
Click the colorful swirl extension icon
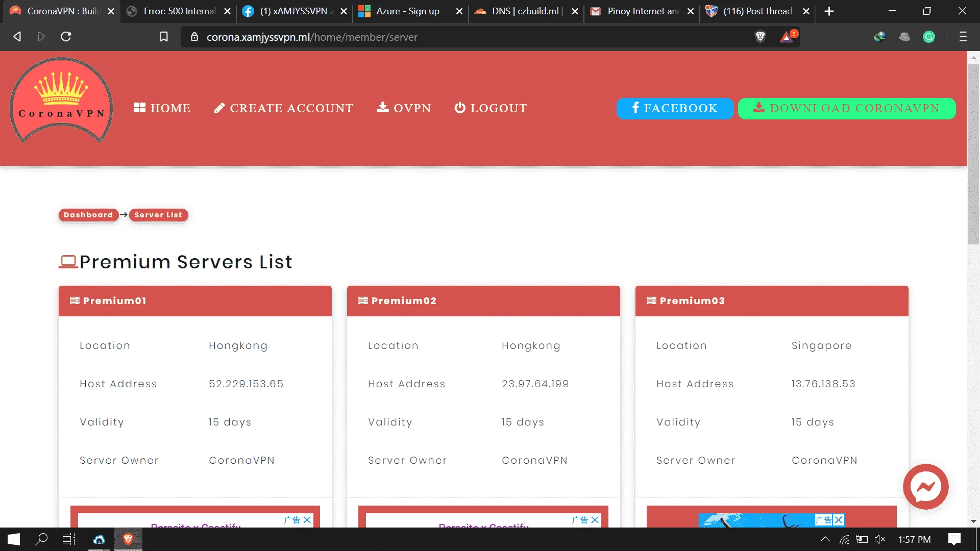(x=879, y=37)
